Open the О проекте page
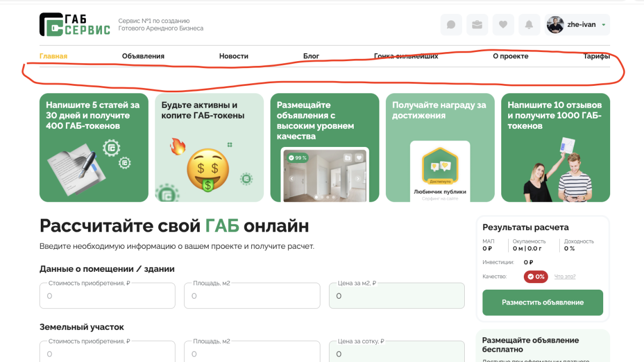 [x=510, y=56]
